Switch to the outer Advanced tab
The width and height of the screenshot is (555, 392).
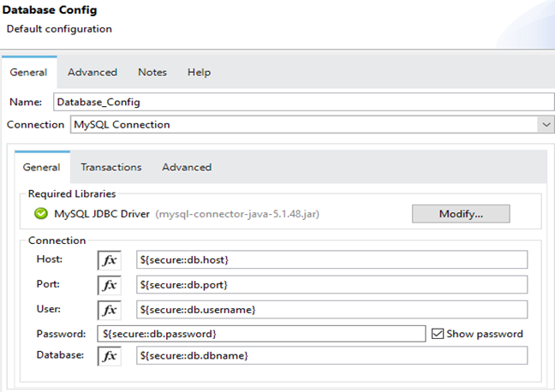click(x=92, y=73)
